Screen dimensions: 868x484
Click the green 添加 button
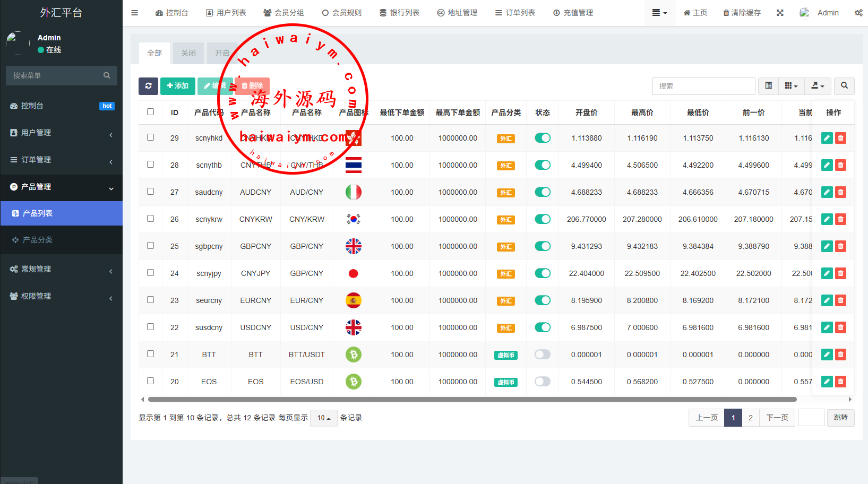click(x=177, y=86)
